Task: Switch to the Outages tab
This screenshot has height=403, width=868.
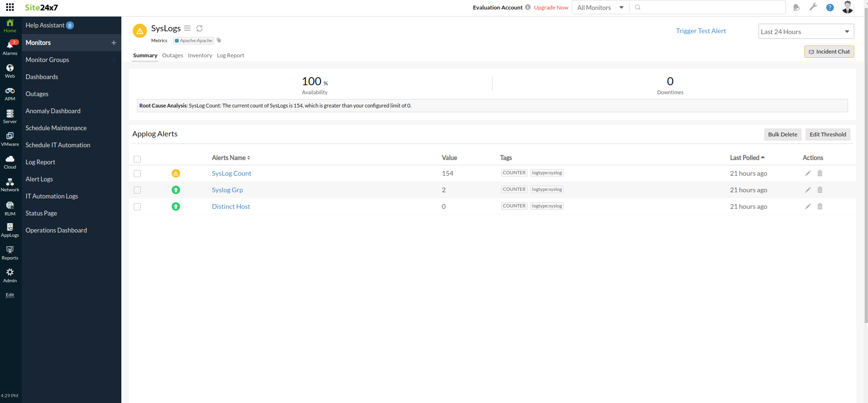Action: (x=173, y=55)
